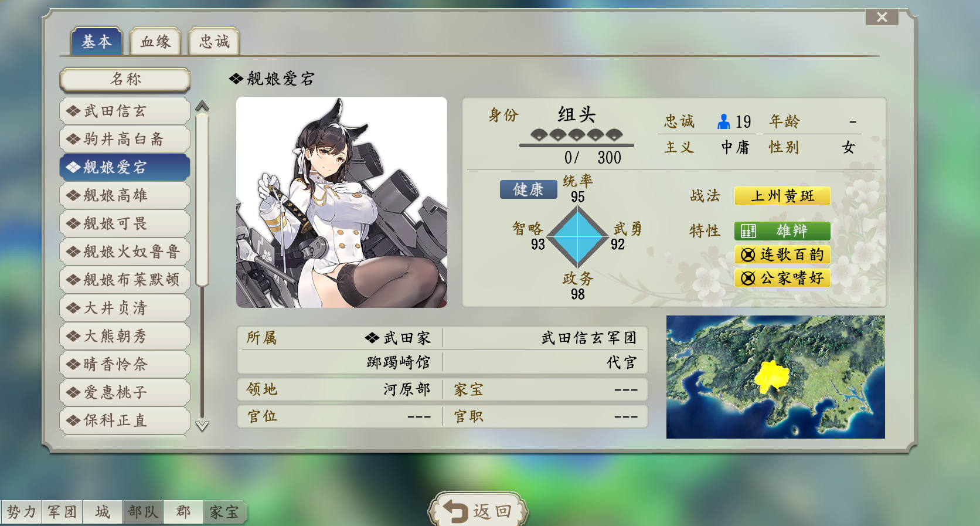Select 大井贞清 in the list

coord(125,308)
